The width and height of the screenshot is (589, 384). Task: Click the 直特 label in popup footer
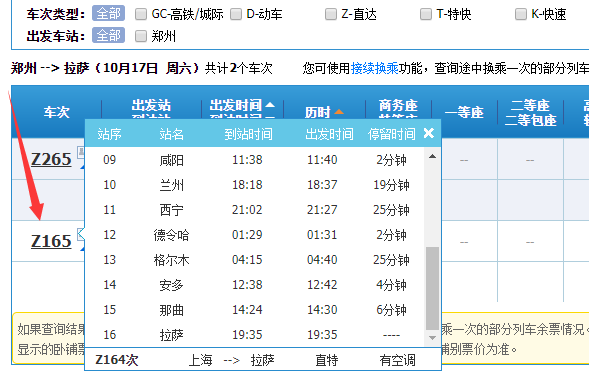coord(326,360)
